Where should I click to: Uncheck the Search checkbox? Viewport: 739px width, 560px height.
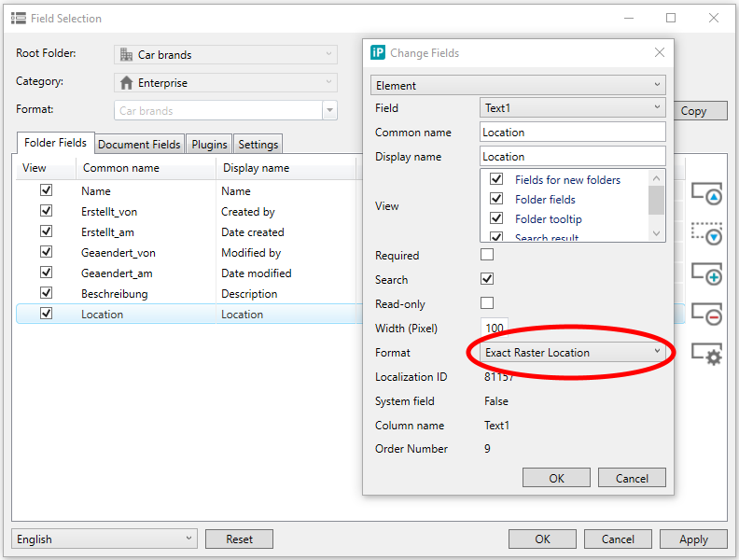pos(486,279)
